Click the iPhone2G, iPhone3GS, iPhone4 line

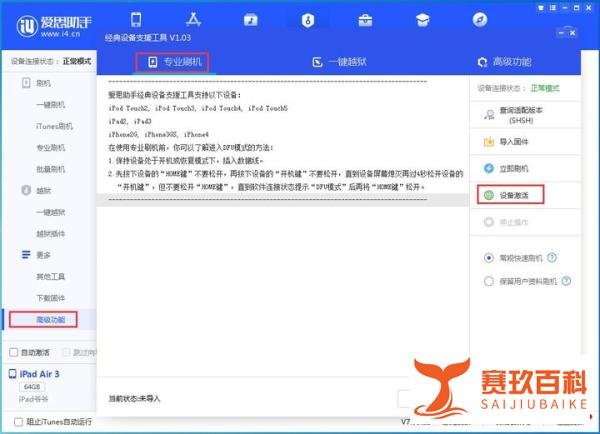pyautogui.click(x=158, y=134)
